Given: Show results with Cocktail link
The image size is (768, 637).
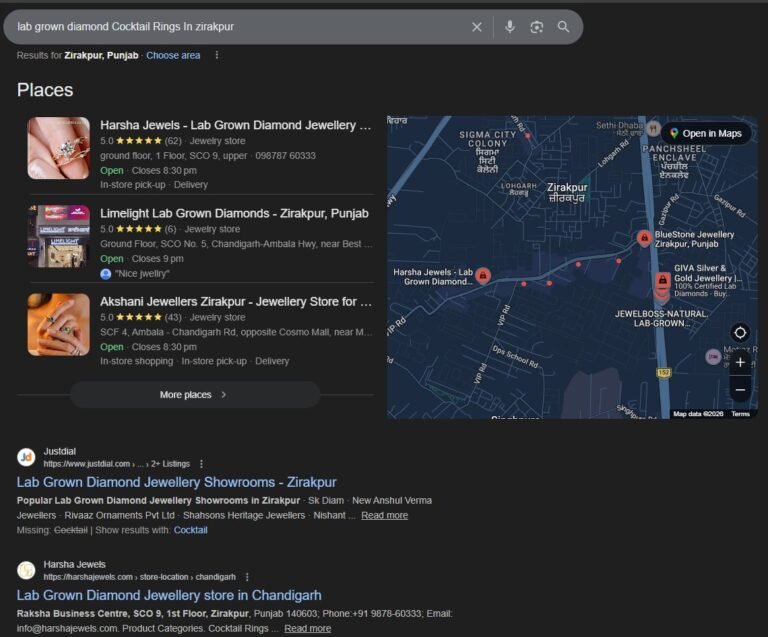Looking at the screenshot, I should pos(191,530).
